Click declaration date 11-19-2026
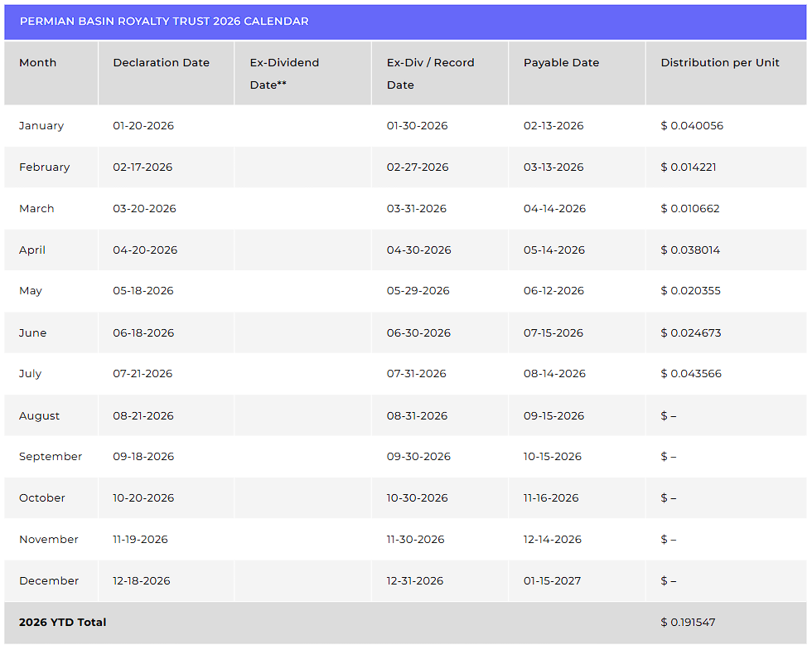The height and width of the screenshot is (650, 812). click(140, 540)
